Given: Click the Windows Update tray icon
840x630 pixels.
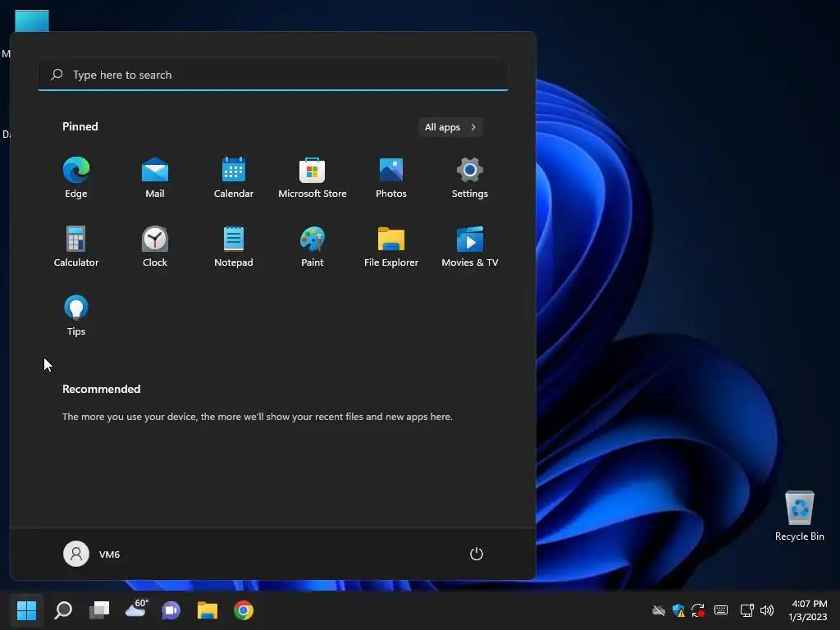Looking at the screenshot, I should tap(698, 610).
